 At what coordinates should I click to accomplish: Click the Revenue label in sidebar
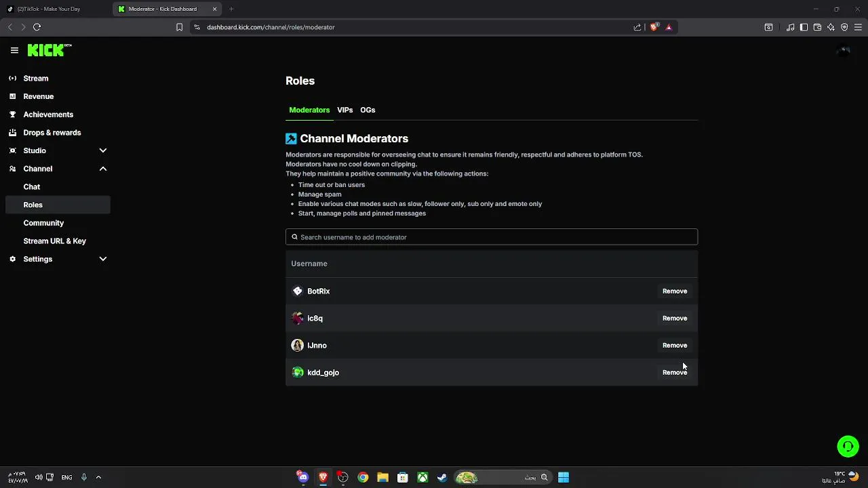click(x=39, y=96)
